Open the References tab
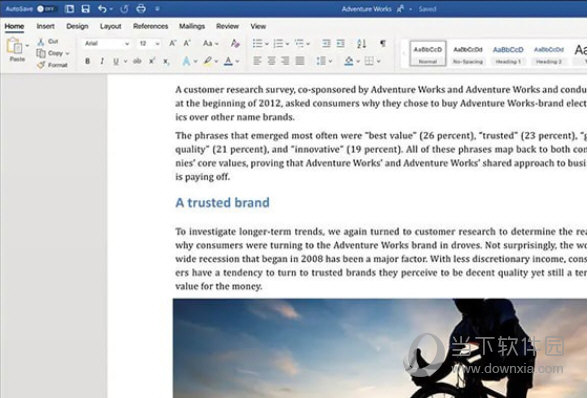This screenshot has height=398, width=588. (150, 26)
